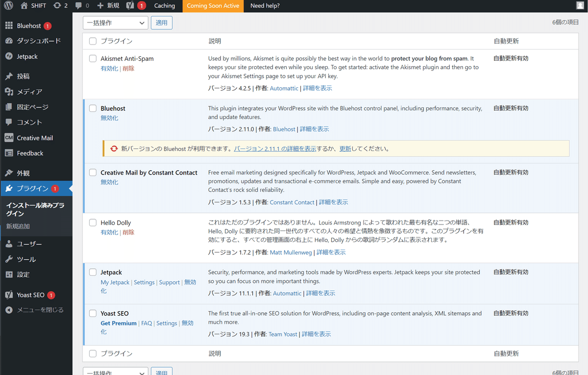Open インストール済みプラグイン submenu item
588x375 pixels.
click(35, 209)
